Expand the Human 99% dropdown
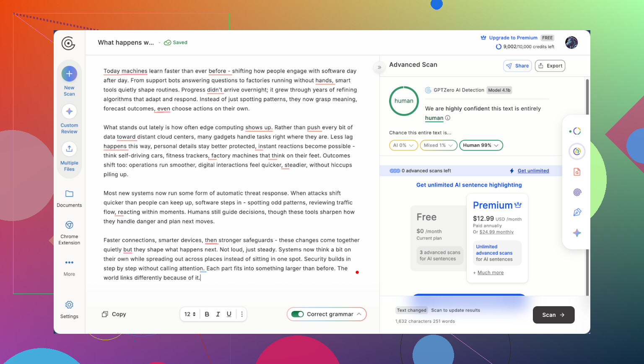Screen dimensions: 644x364 (481, 146)
